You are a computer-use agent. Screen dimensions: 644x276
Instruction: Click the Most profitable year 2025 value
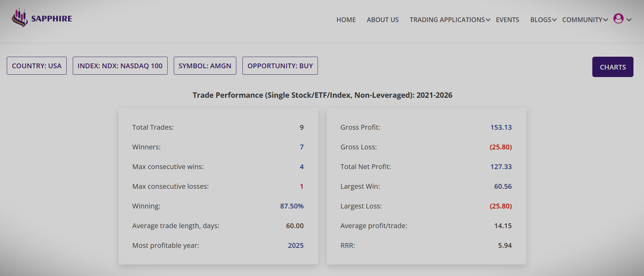click(295, 245)
